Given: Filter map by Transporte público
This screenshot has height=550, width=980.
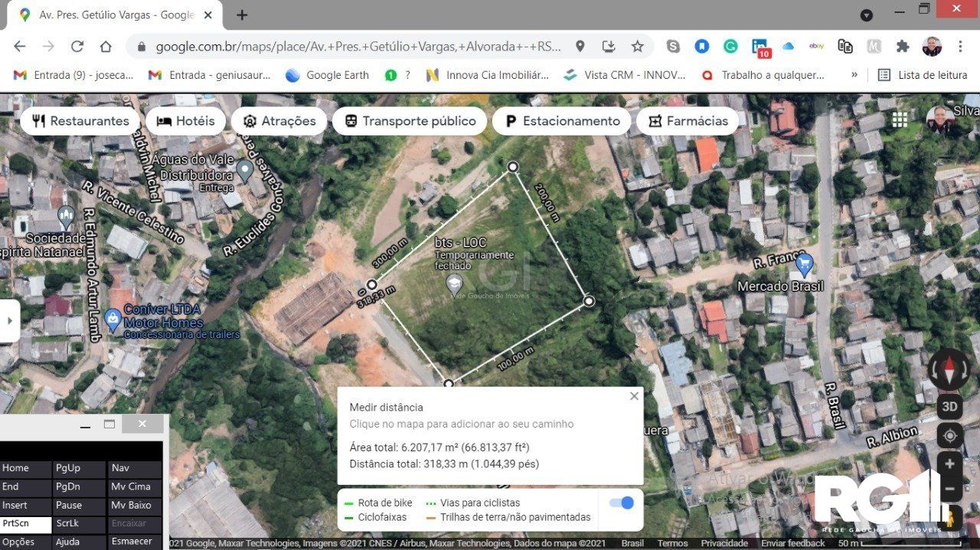Looking at the screenshot, I should [x=410, y=121].
